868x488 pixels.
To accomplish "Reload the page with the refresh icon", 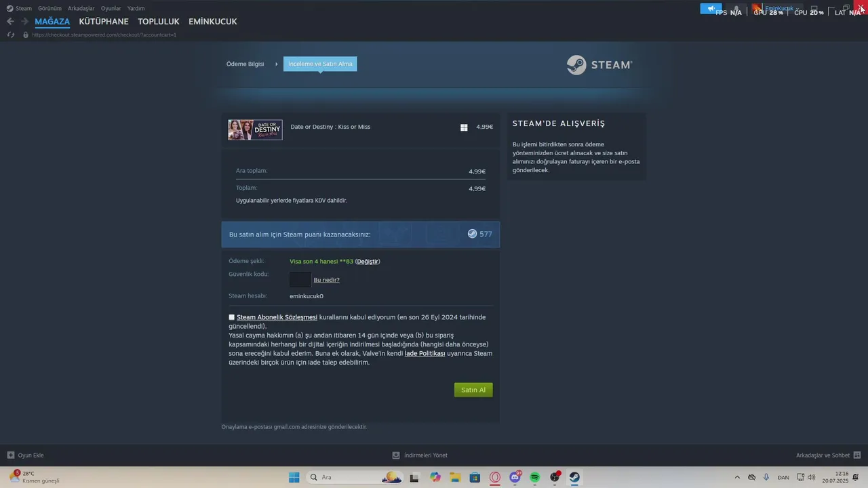I will click(x=11, y=35).
